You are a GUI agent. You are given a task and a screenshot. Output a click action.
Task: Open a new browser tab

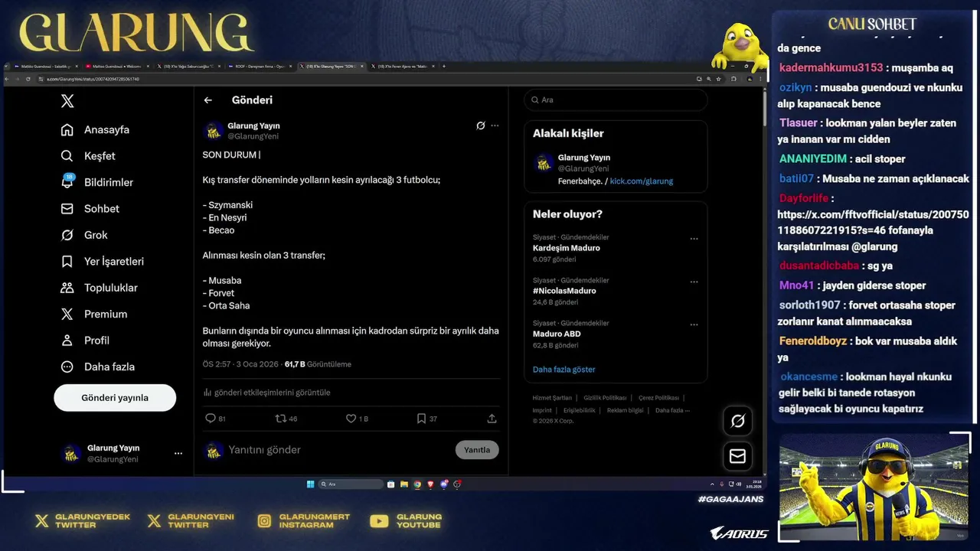click(444, 67)
